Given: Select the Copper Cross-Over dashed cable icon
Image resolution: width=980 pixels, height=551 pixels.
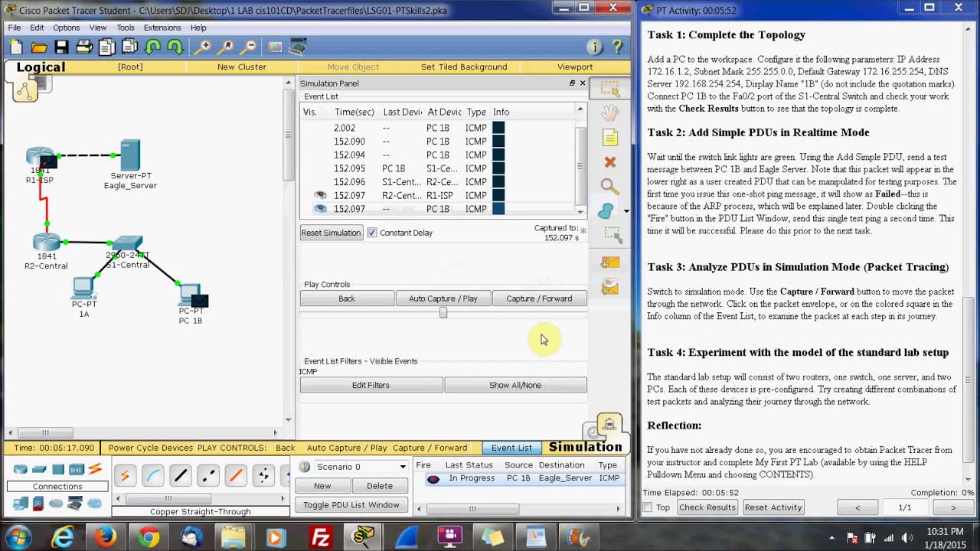Looking at the screenshot, I should pyautogui.click(x=207, y=476).
